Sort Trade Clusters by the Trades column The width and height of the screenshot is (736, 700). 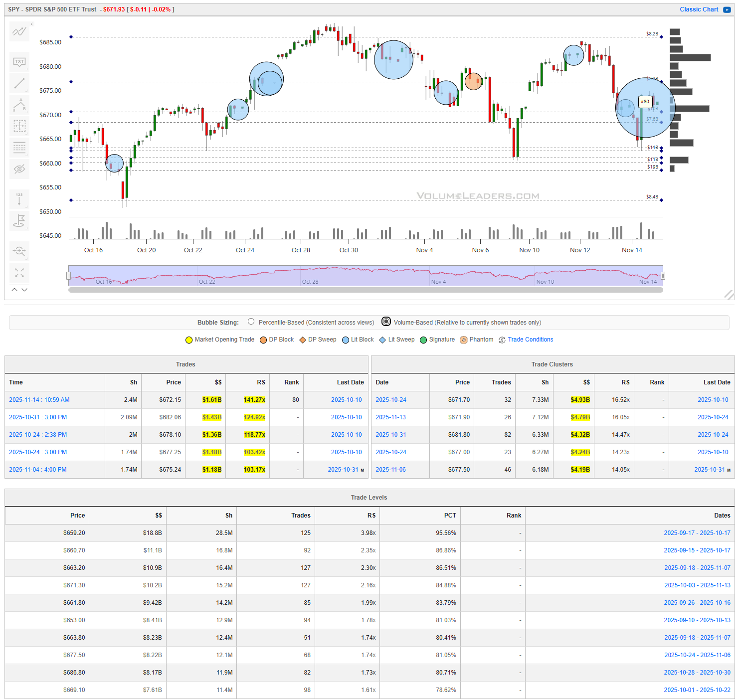pos(495,382)
